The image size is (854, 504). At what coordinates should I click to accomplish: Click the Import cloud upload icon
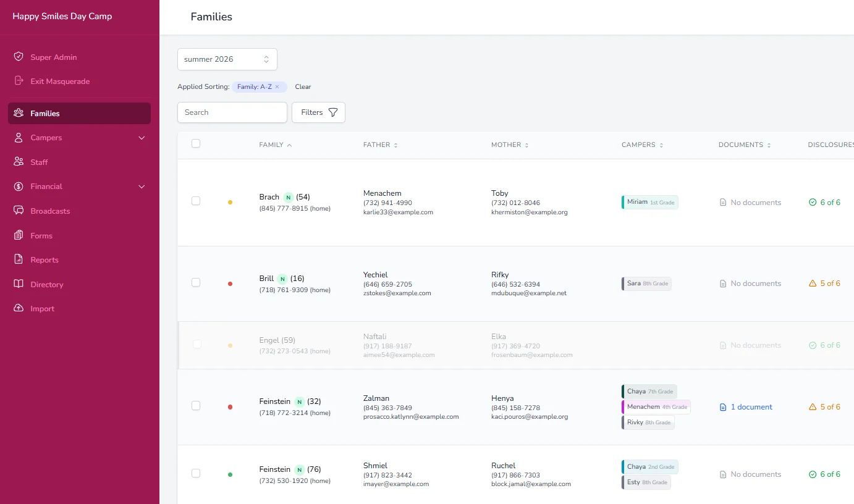point(19,308)
